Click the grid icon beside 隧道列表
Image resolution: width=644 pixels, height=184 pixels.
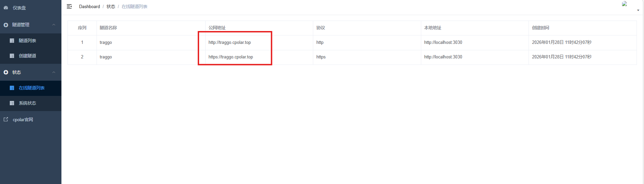12,41
